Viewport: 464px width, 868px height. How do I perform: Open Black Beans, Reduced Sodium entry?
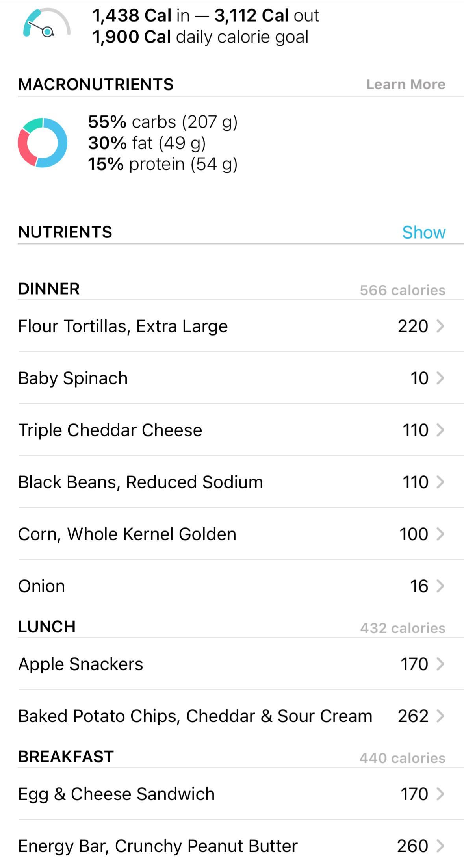[x=141, y=482]
